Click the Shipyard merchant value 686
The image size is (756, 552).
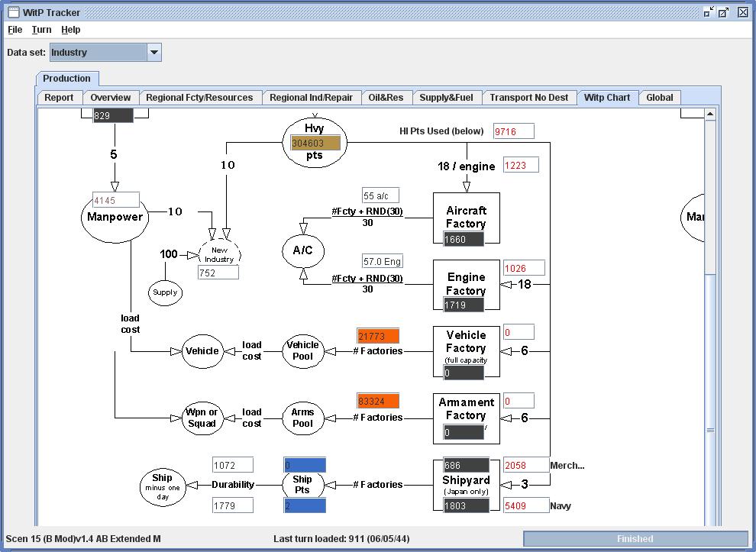(466, 465)
